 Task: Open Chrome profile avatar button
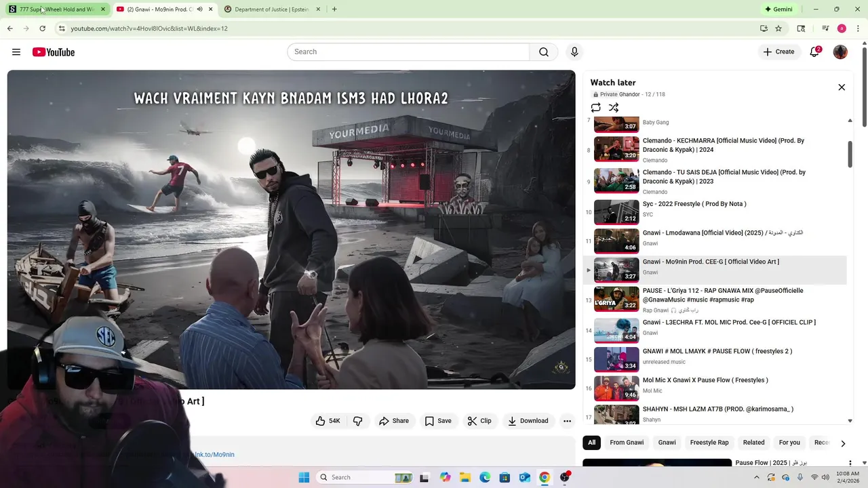pos(842,28)
